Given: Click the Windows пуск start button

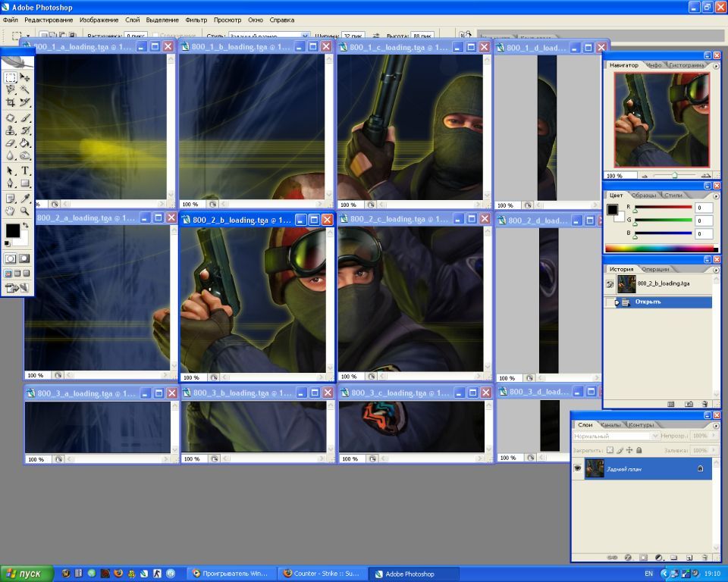Looking at the screenshot, I should pos(27,574).
